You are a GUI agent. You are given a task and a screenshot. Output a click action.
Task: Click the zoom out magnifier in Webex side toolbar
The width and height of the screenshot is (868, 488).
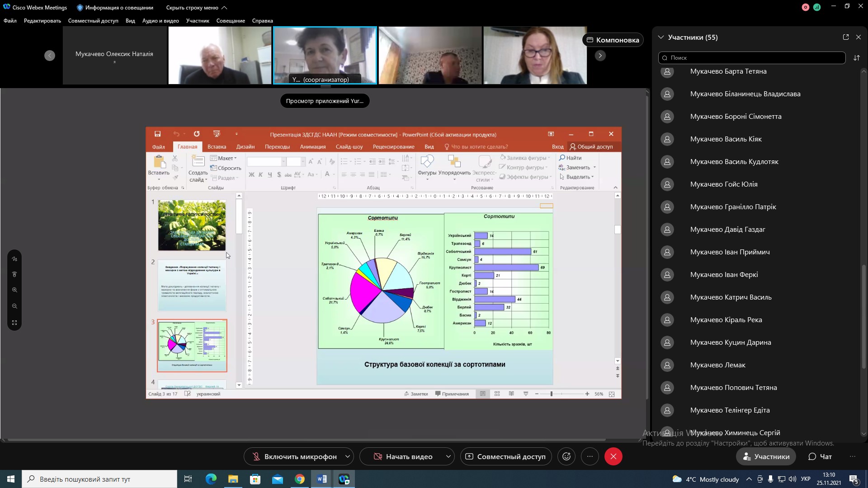click(14, 306)
